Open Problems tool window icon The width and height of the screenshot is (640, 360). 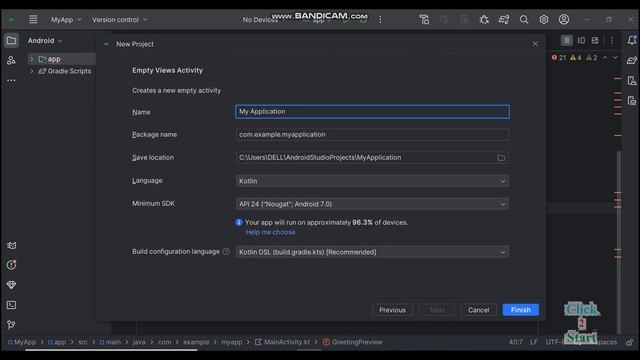(11, 265)
